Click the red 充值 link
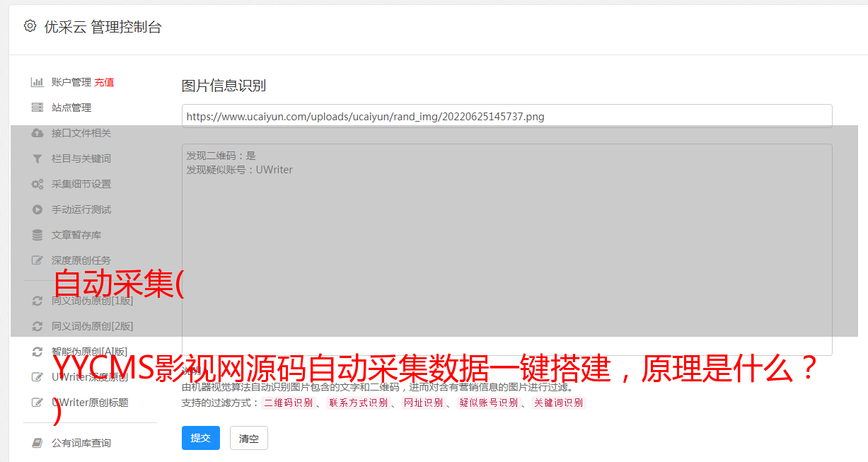This screenshot has width=868, height=462. click(x=104, y=82)
